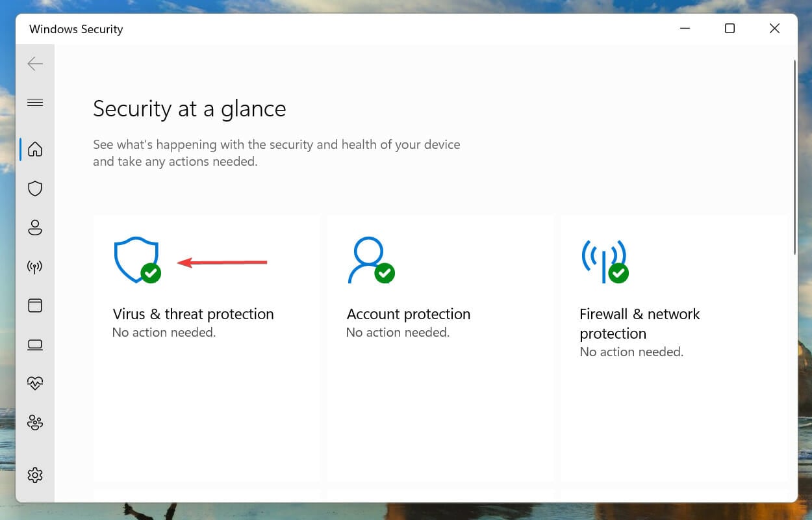812x520 pixels.
Task: Select the Home icon in the sidebar
Action: [35, 149]
